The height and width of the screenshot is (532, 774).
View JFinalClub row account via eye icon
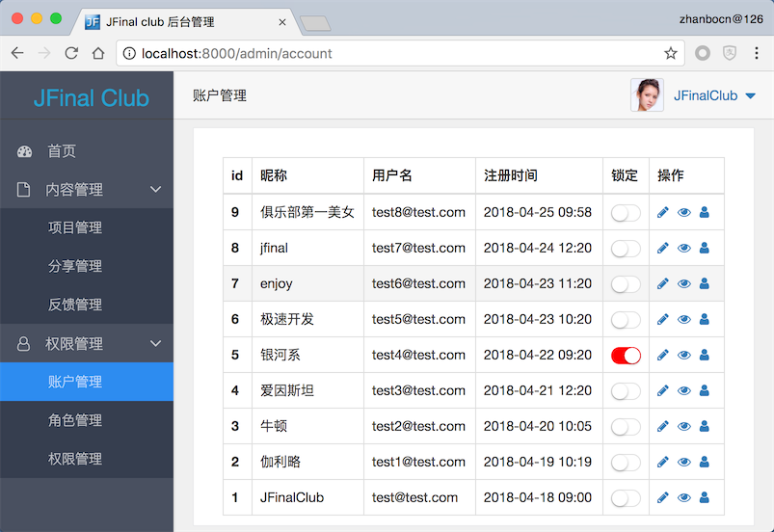coord(683,497)
